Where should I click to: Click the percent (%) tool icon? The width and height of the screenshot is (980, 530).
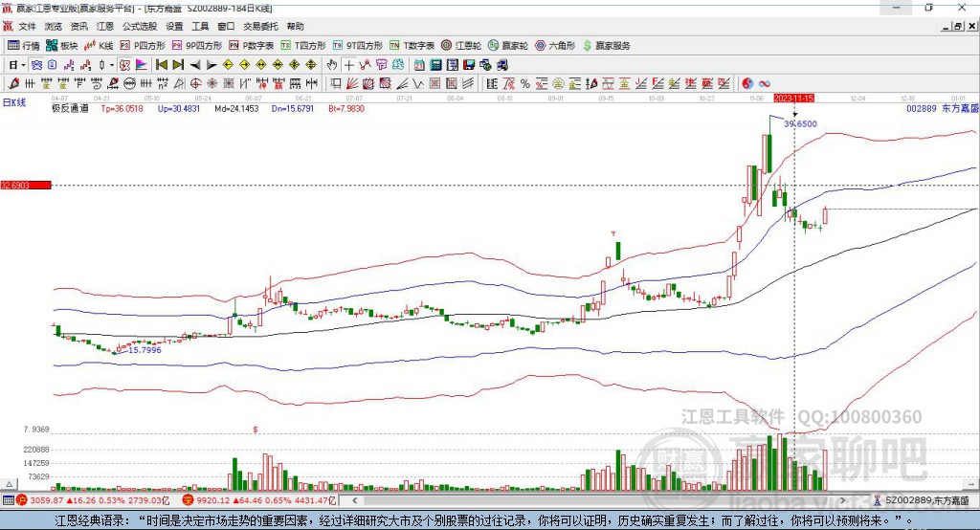click(x=525, y=84)
